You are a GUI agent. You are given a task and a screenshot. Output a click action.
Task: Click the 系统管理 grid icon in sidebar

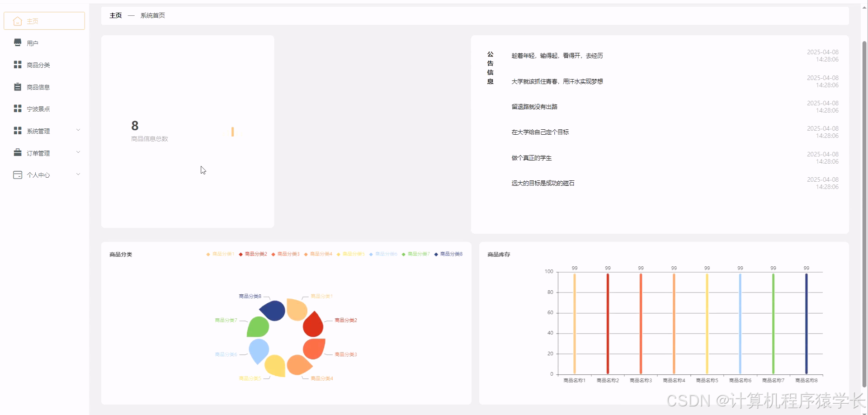coord(18,131)
